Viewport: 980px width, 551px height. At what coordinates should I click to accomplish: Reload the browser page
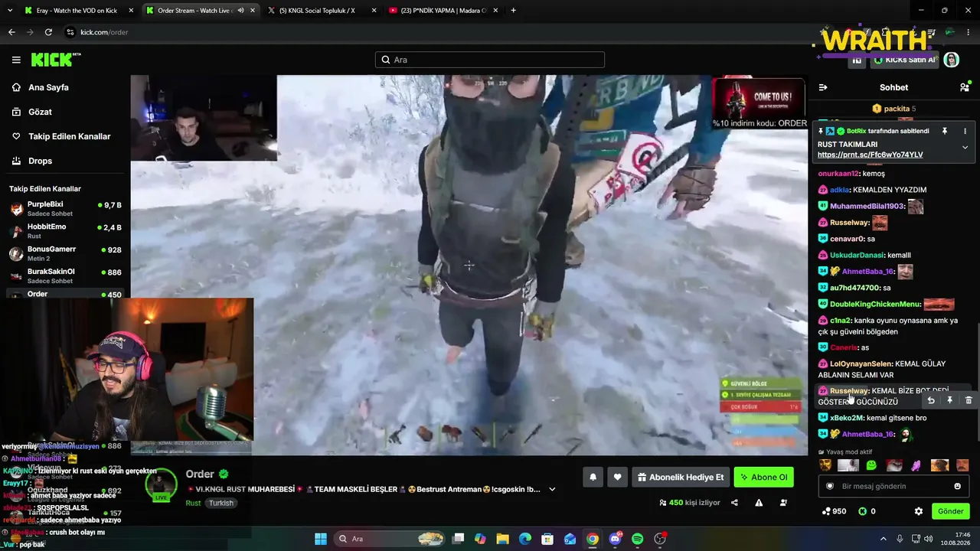[x=48, y=32]
